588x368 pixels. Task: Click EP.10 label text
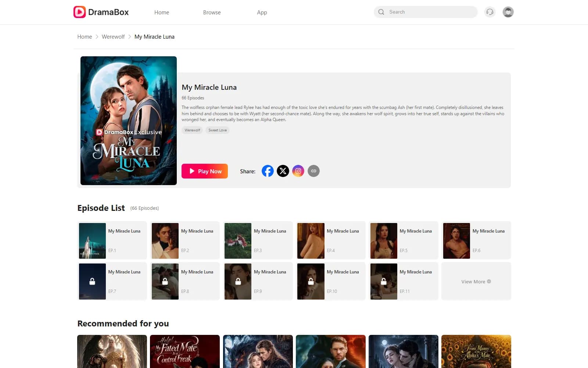pos(332,291)
